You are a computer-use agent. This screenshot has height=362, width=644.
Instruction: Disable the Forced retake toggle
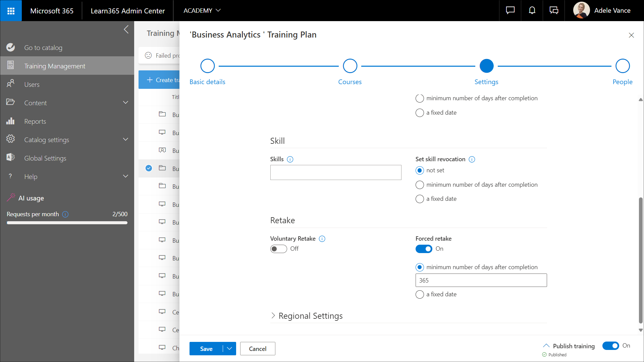(x=424, y=249)
